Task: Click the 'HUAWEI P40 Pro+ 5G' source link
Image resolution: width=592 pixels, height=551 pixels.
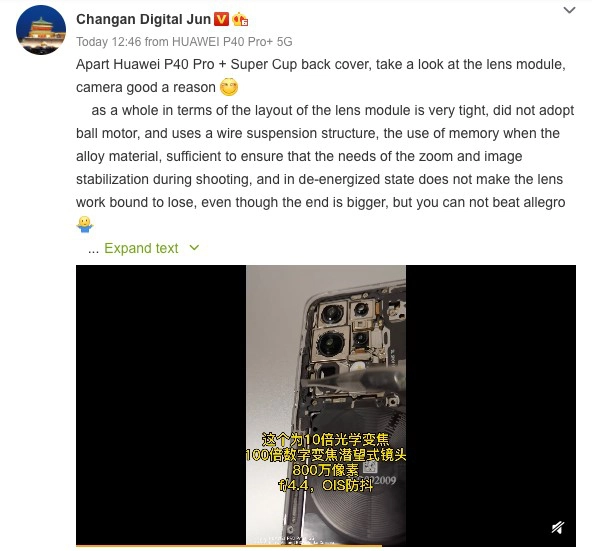Action: (x=232, y=42)
